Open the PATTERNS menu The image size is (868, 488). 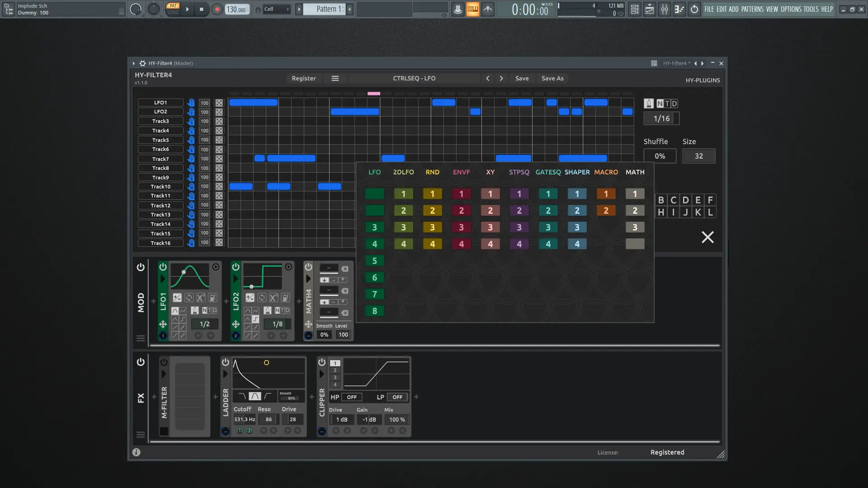pyautogui.click(x=752, y=9)
